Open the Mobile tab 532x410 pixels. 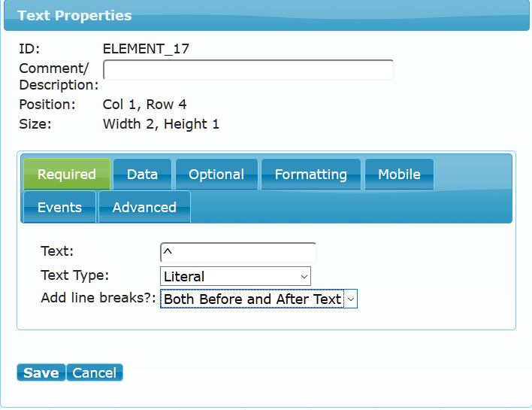(x=399, y=174)
